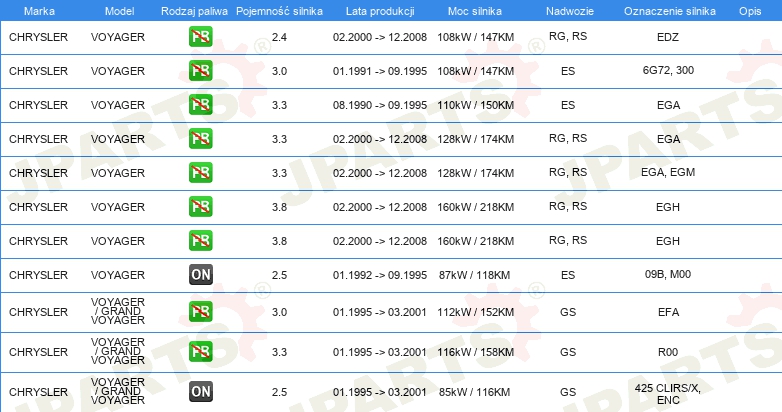Screen dimensions: 782x412
Task: Click the petrol fuel icon in the EGA, EGM row
Action: [x=200, y=173]
